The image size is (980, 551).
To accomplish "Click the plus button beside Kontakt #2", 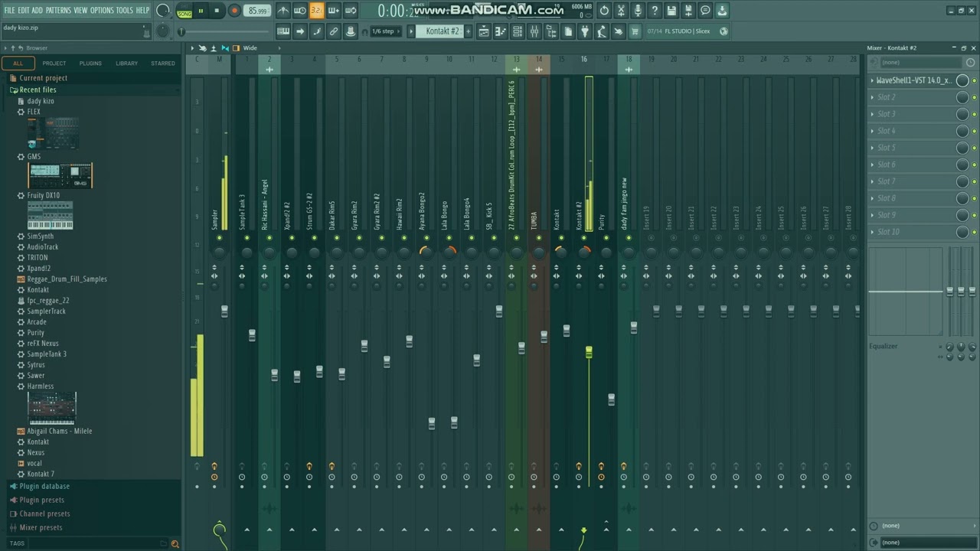I will click(469, 31).
